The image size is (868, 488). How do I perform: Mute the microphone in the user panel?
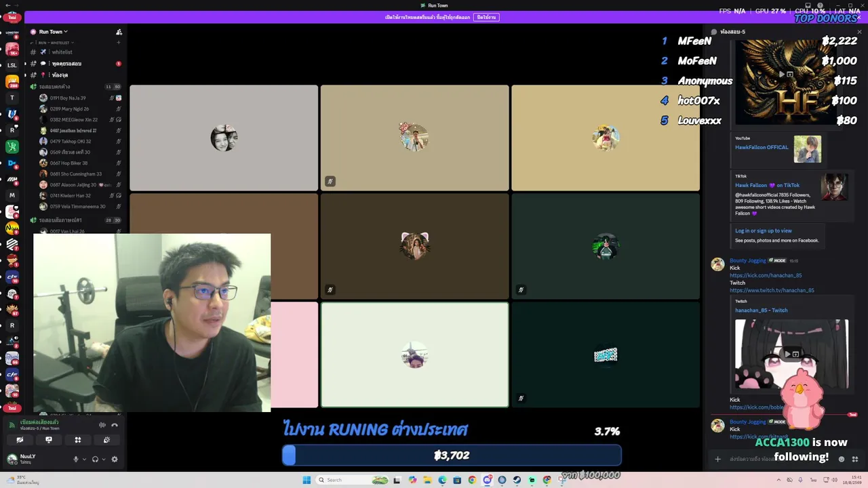76,459
